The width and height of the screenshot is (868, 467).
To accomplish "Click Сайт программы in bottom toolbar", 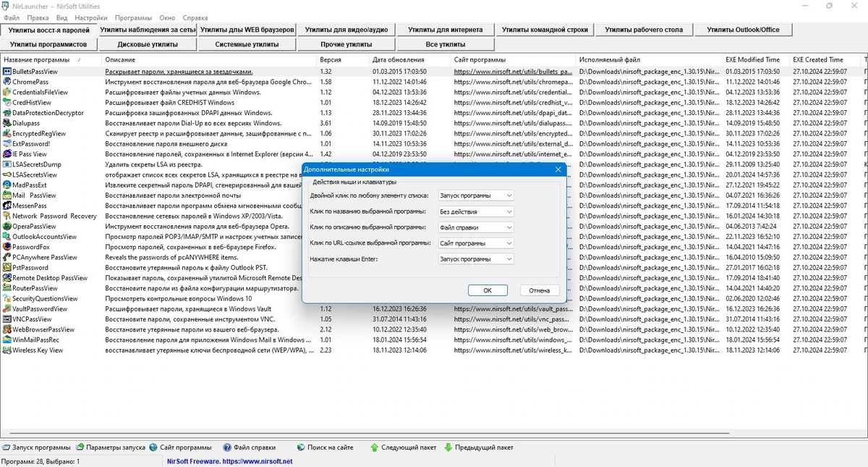I will 180,447.
